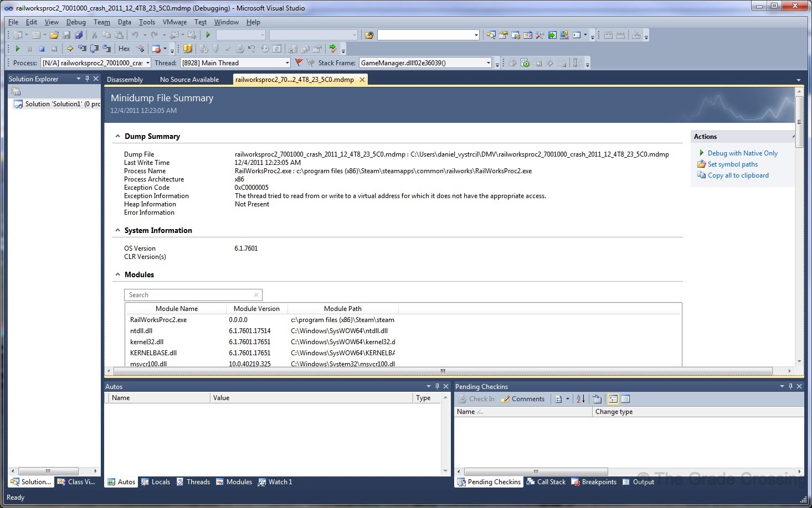The image size is (812, 508).
Task: Click Solution Explorer Properties toolbar icon
Action: [x=16, y=91]
